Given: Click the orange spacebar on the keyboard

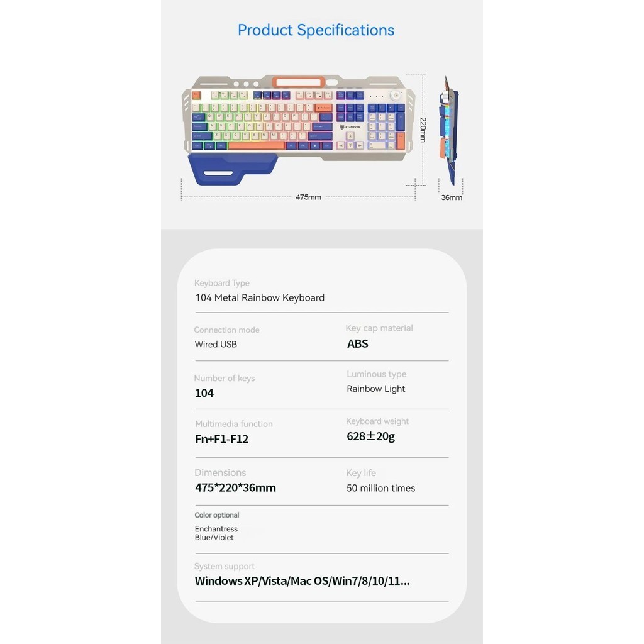Looking at the screenshot, I should coord(257,146).
